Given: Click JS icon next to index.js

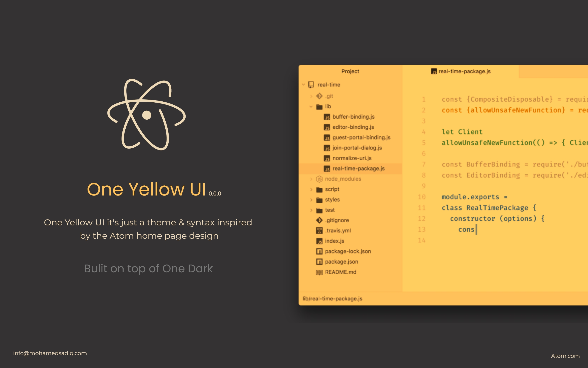Looking at the screenshot, I should coord(319,241).
